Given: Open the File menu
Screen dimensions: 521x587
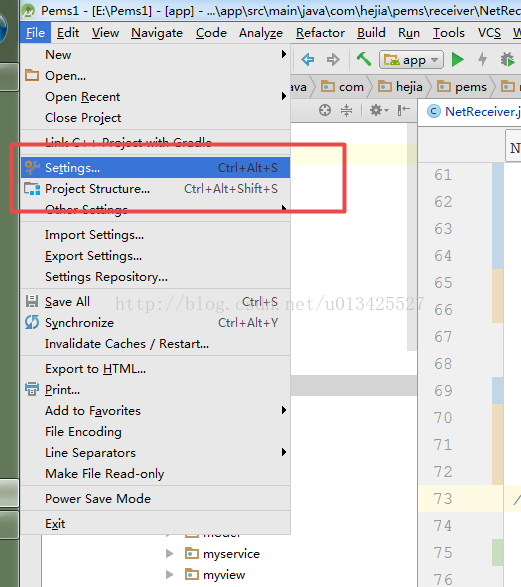Looking at the screenshot, I should click(36, 33).
